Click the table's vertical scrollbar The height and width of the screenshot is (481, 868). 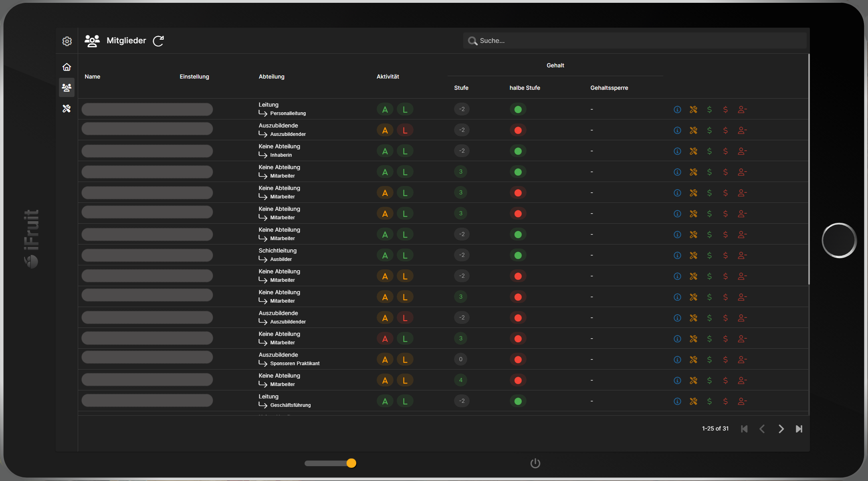[x=809, y=169]
